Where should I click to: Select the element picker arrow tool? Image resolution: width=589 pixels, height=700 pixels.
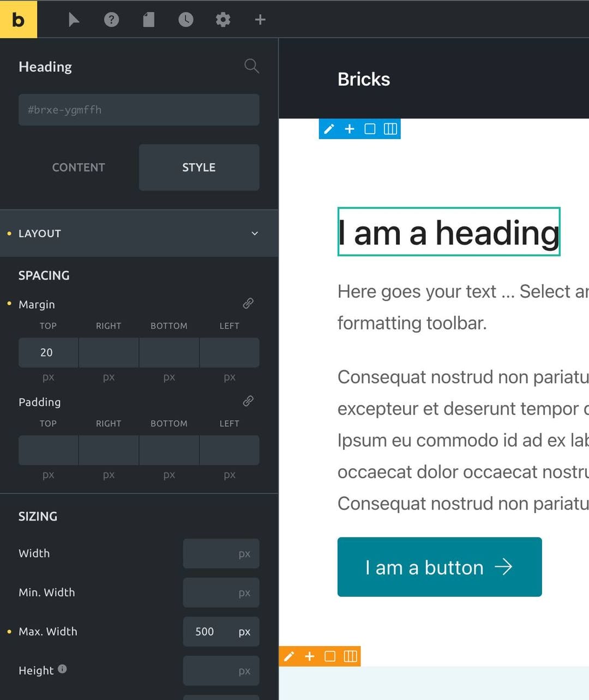(74, 20)
